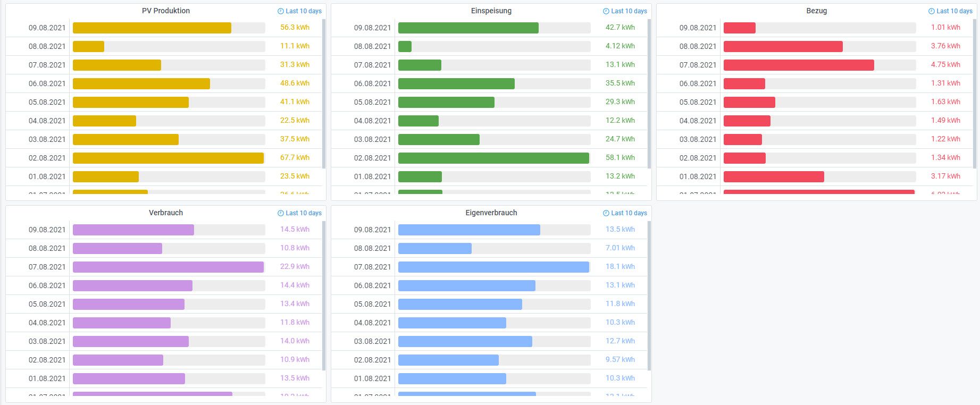Click the yellow 67.7 kWh bar for 02.08.2021
Viewport: 980px width, 405px height.
(x=168, y=158)
